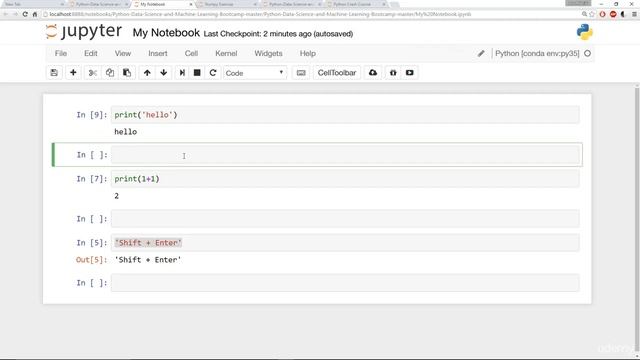Click the hello output text
The height and width of the screenshot is (360, 640).
point(126,132)
